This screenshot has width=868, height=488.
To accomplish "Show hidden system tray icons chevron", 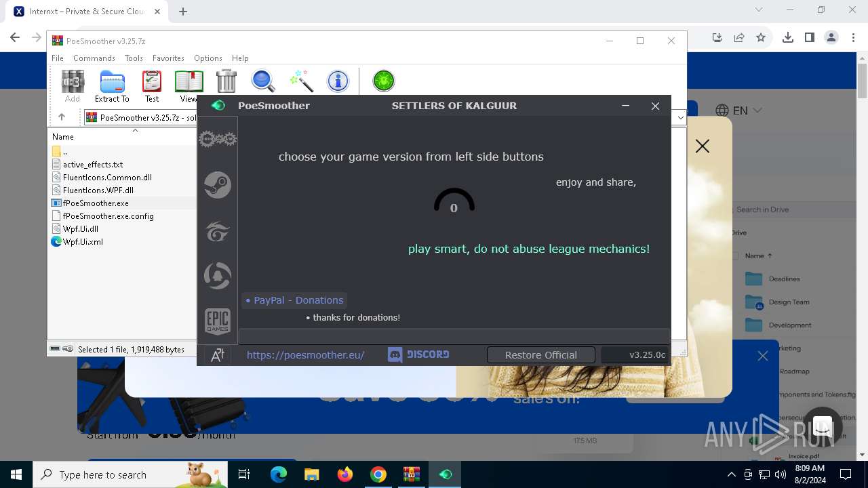I will click(x=731, y=474).
